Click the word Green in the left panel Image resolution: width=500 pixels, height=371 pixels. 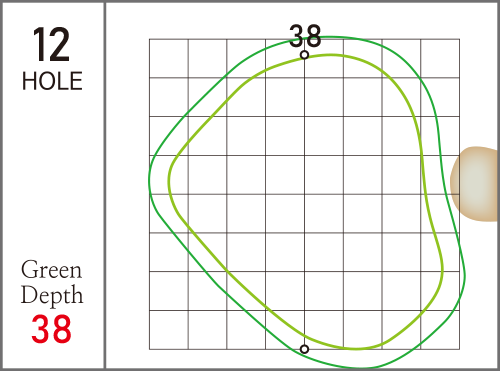51,269
